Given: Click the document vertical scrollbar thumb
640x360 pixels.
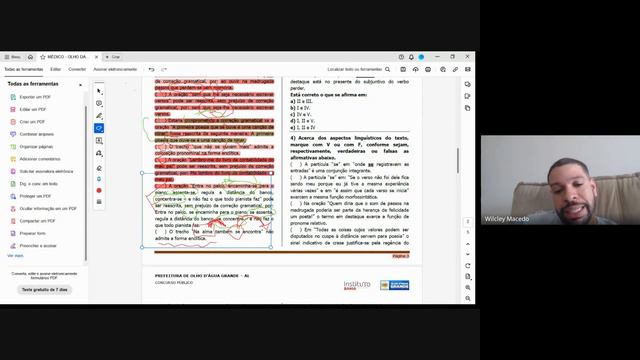Looking at the screenshot, I should point(458,160).
